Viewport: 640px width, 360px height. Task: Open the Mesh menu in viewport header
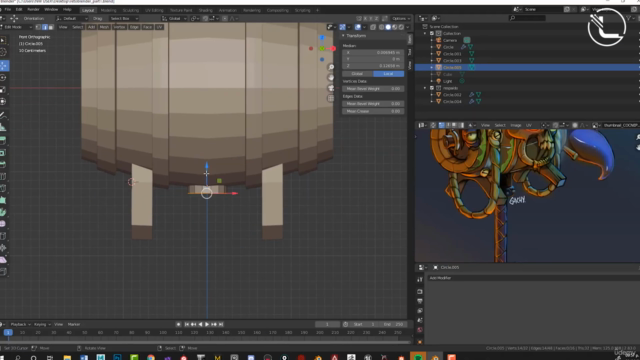(x=104, y=27)
